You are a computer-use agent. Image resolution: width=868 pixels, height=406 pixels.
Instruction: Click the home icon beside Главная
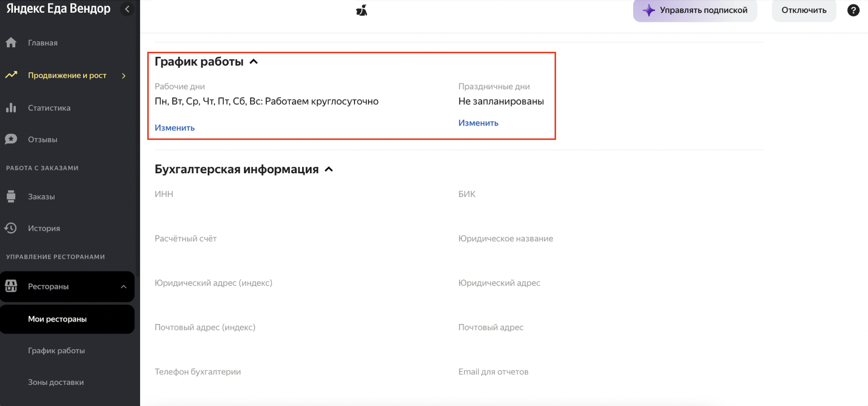tap(11, 43)
